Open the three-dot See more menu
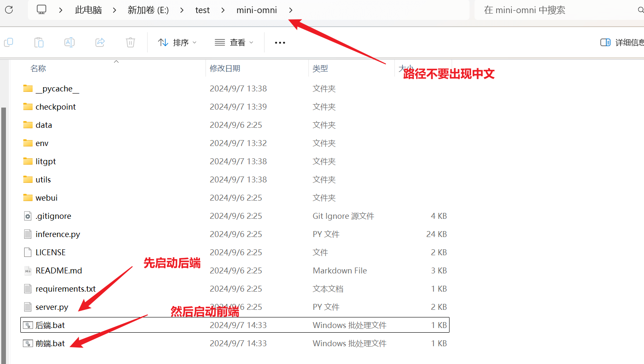Viewport: 644px width, 364px height. coord(280,43)
